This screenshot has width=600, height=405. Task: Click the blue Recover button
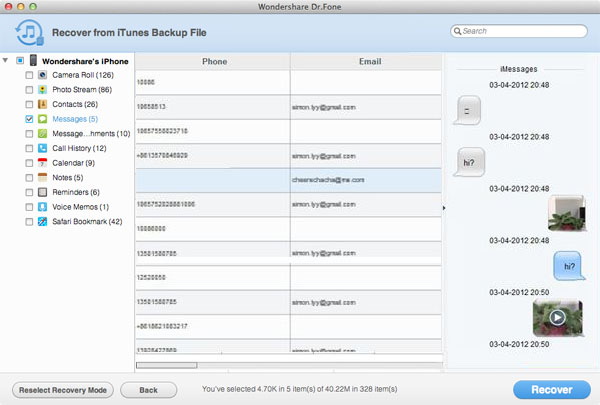pos(552,390)
